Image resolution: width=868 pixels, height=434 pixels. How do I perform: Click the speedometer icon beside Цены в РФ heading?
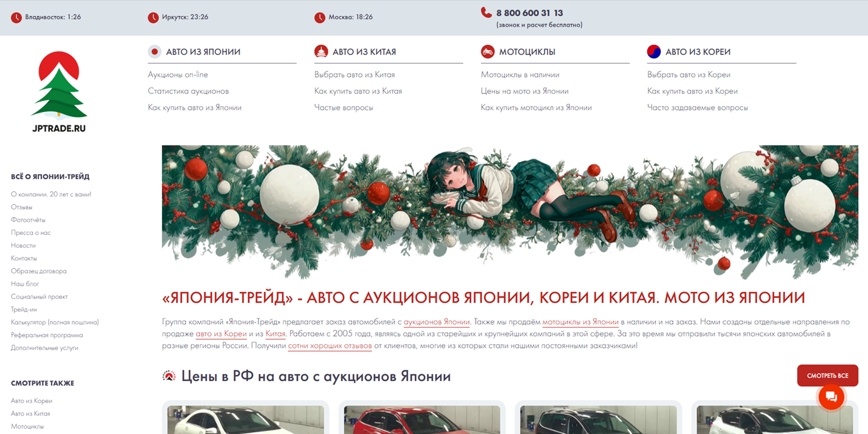pos(169,376)
